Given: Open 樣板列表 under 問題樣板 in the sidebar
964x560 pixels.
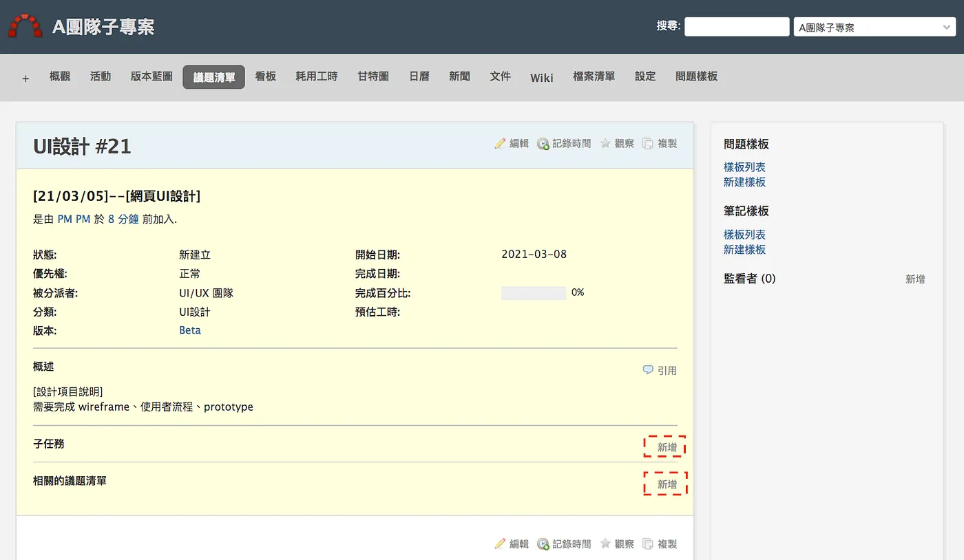Looking at the screenshot, I should tap(744, 167).
